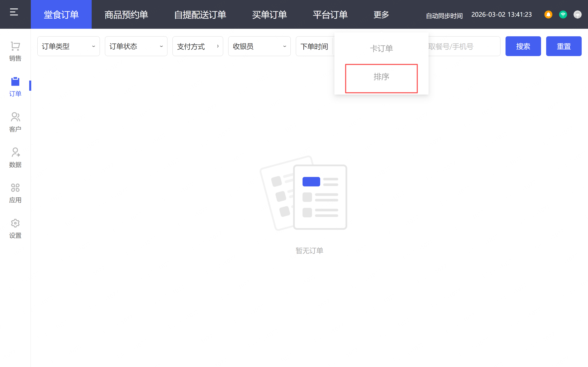This screenshot has width=588, height=367.
Task: Open the 销售 sales cart icon
Action: click(x=15, y=46)
